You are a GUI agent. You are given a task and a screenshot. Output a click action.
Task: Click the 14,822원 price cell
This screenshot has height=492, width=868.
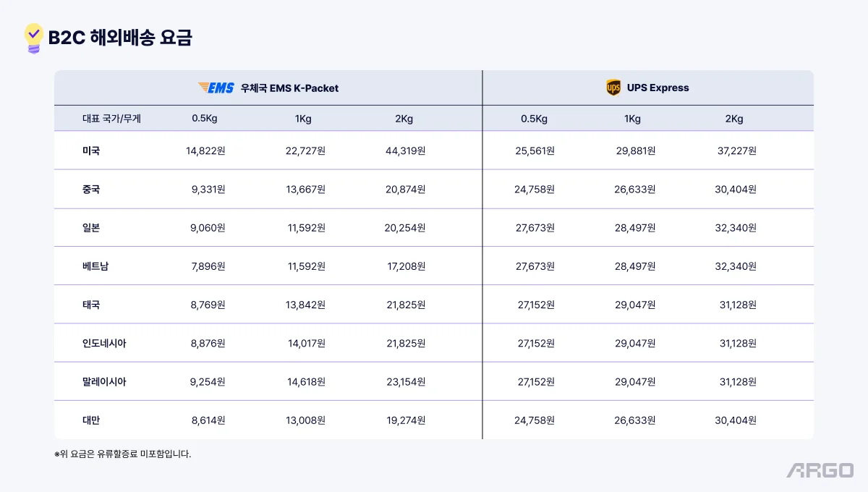tap(205, 151)
